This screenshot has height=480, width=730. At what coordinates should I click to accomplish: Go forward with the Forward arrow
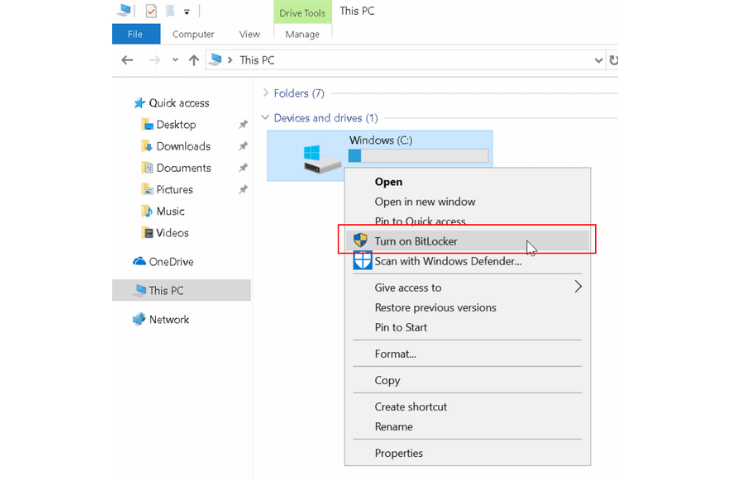tap(154, 60)
